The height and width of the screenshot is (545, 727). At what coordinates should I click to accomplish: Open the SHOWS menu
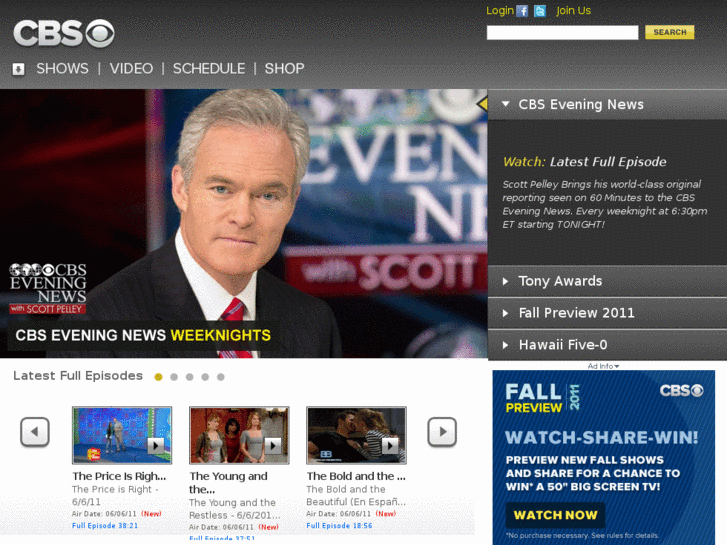63,69
